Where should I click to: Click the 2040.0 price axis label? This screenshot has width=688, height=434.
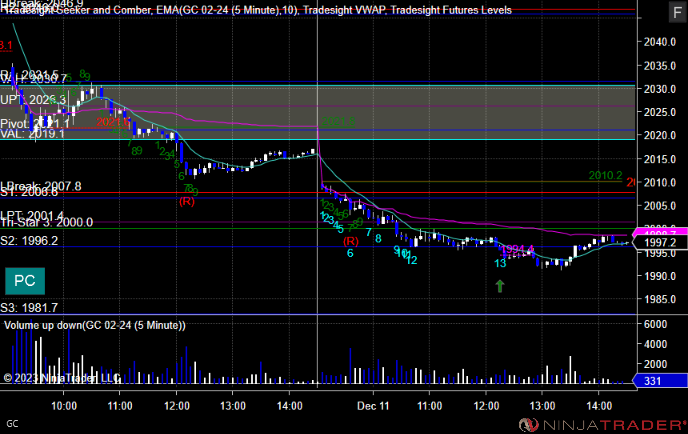click(659, 42)
